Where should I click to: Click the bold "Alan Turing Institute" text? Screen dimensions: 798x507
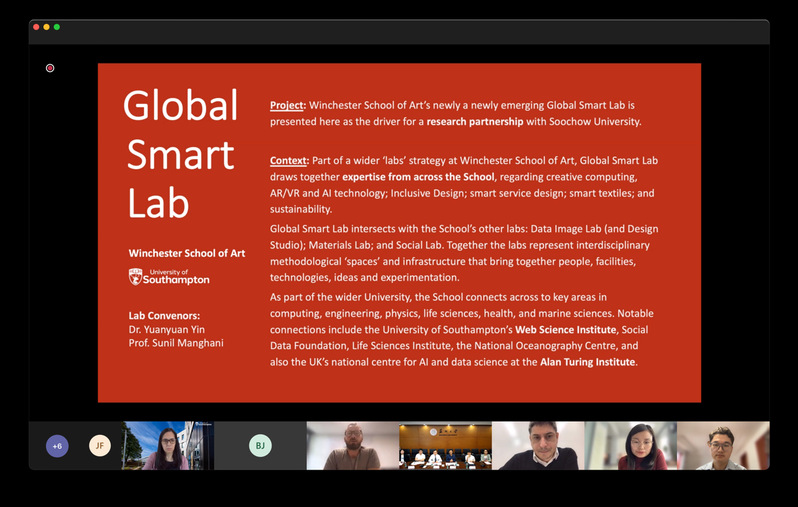click(x=588, y=362)
